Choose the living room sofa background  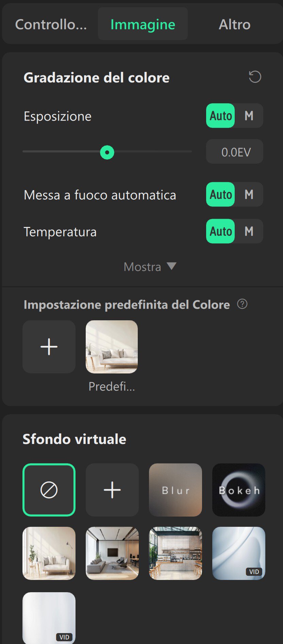(49, 553)
